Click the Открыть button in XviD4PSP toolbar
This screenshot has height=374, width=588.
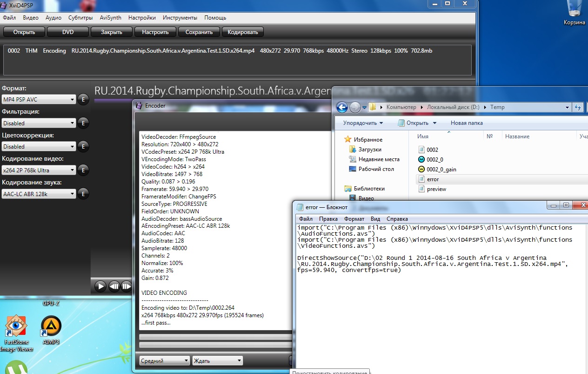tap(24, 32)
